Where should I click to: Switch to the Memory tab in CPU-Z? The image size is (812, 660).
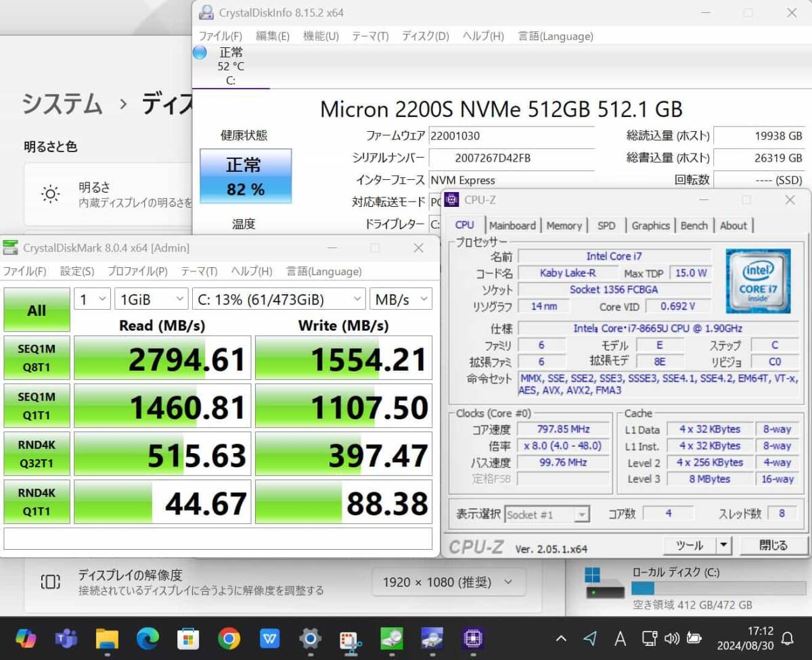pyautogui.click(x=564, y=225)
